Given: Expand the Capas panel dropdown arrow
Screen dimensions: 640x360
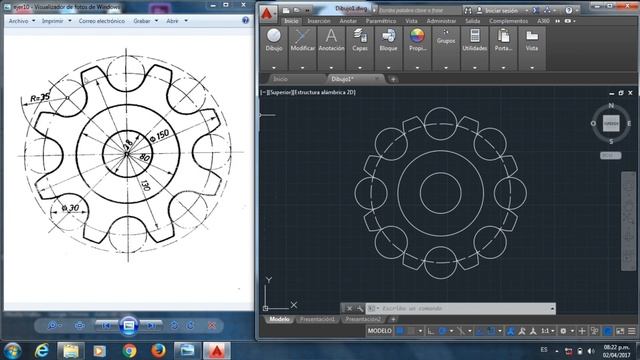Looking at the screenshot, I should 360,67.
